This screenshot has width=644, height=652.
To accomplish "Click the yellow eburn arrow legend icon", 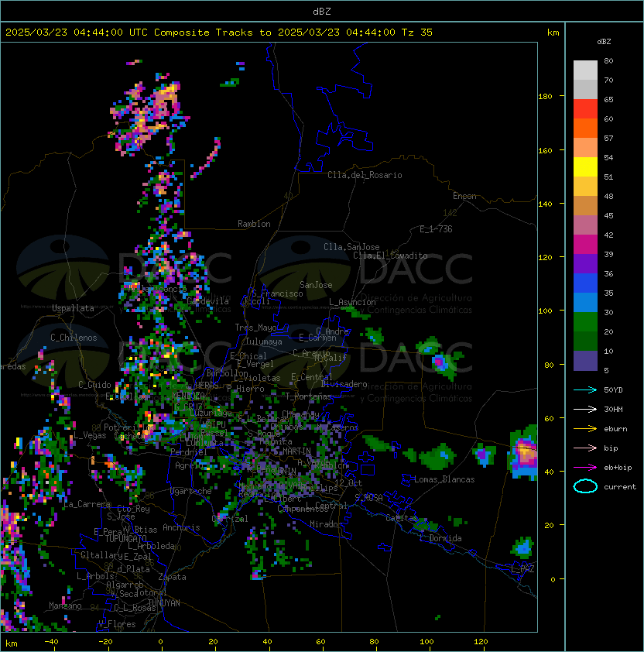I will (585, 429).
